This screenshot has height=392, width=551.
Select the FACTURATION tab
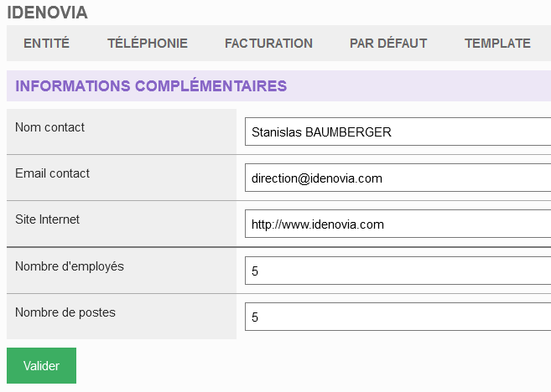[x=268, y=44]
